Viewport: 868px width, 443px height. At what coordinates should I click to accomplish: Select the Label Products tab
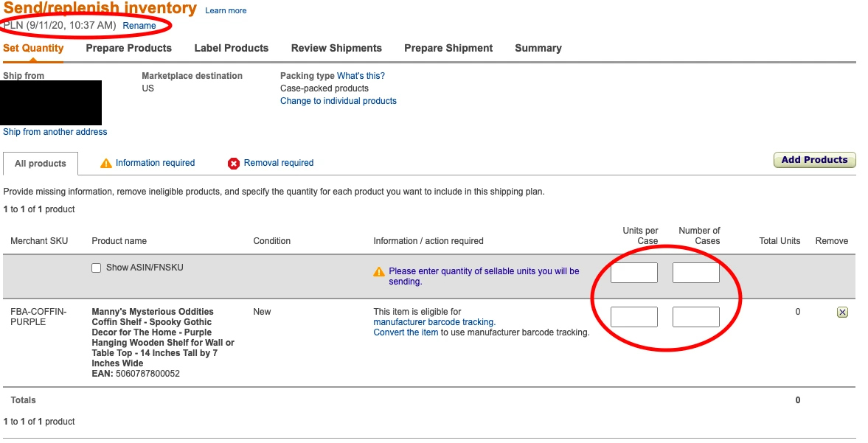coord(231,48)
